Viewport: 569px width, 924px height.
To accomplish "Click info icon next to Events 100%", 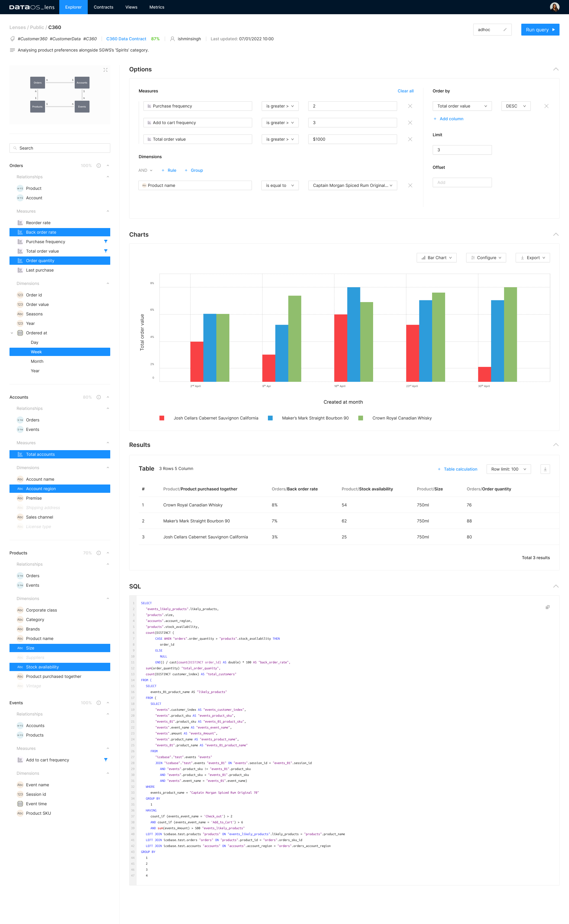I will (x=99, y=703).
